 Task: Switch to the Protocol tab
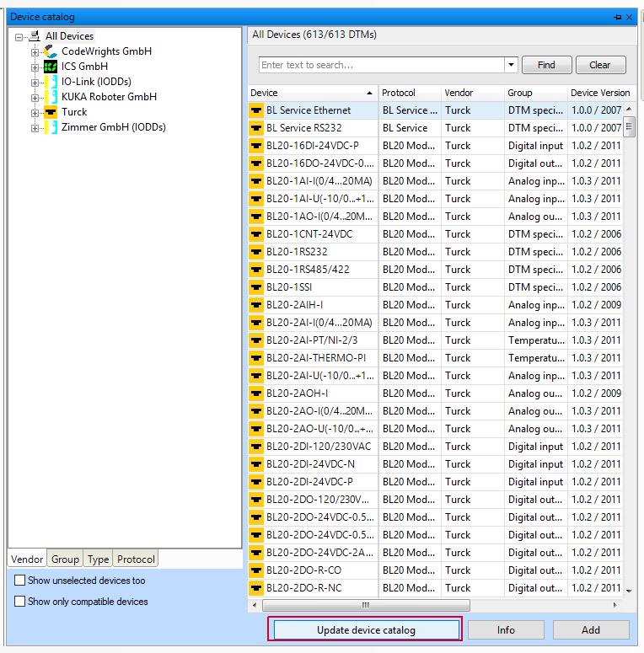[136, 559]
